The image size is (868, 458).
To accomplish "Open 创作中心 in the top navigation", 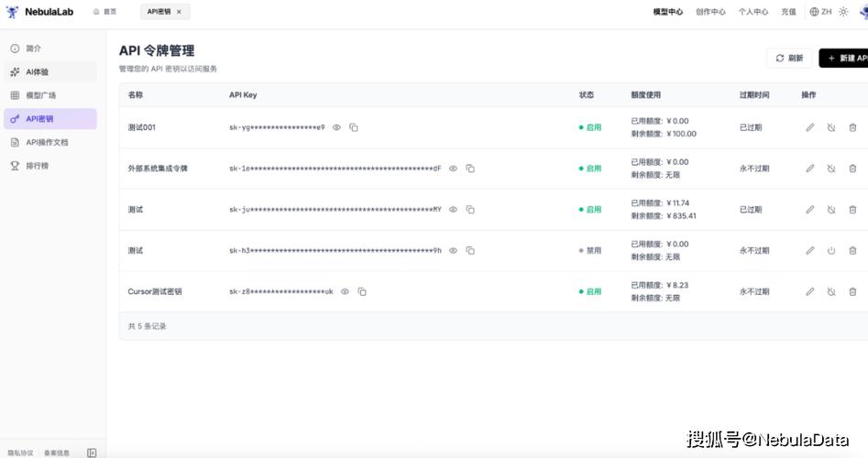I will click(710, 12).
